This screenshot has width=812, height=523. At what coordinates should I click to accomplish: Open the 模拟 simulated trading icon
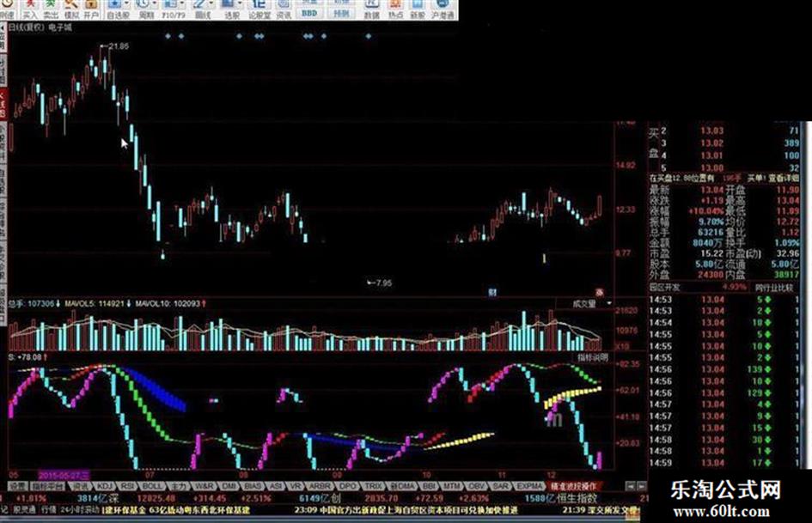[71, 9]
